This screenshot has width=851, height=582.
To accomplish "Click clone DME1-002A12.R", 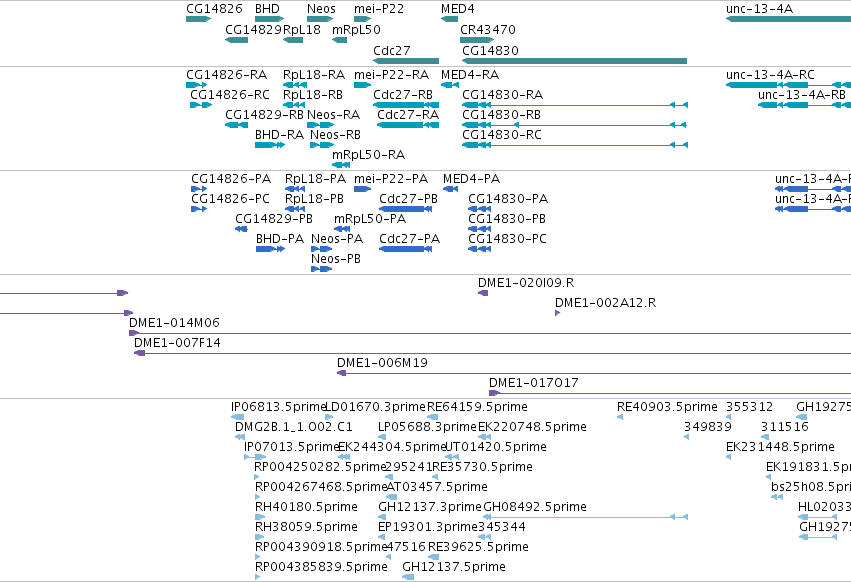I will (x=557, y=313).
